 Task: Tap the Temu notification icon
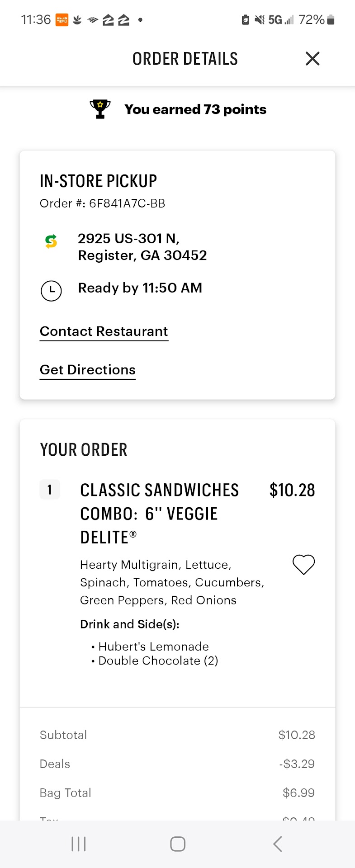[62, 20]
